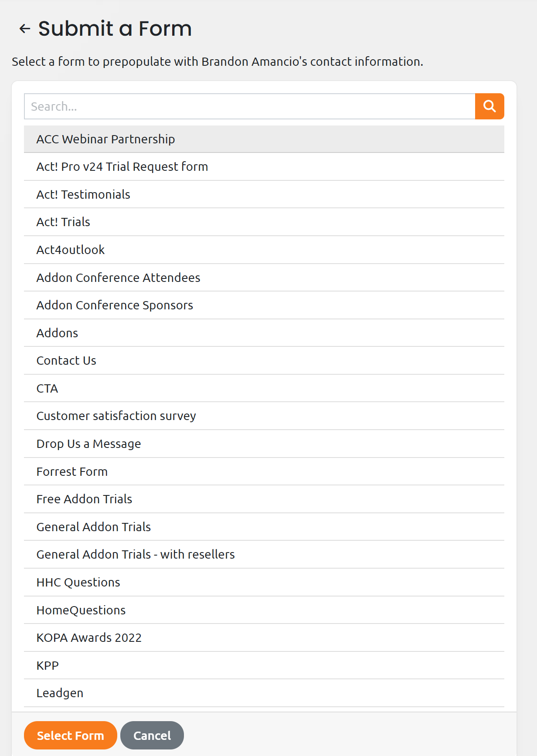The height and width of the screenshot is (756, 537).
Task: Click the Select Form button
Action: (x=71, y=736)
